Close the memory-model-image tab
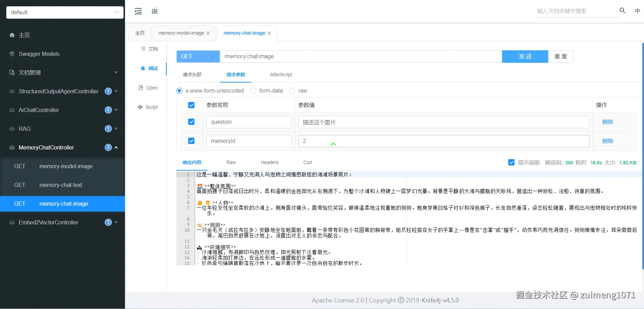 point(208,33)
